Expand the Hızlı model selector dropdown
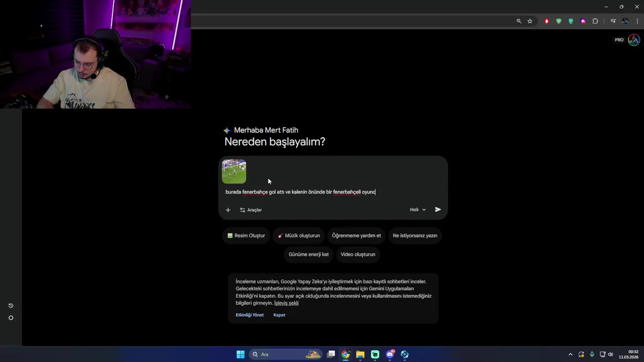644x362 pixels. (418, 210)
